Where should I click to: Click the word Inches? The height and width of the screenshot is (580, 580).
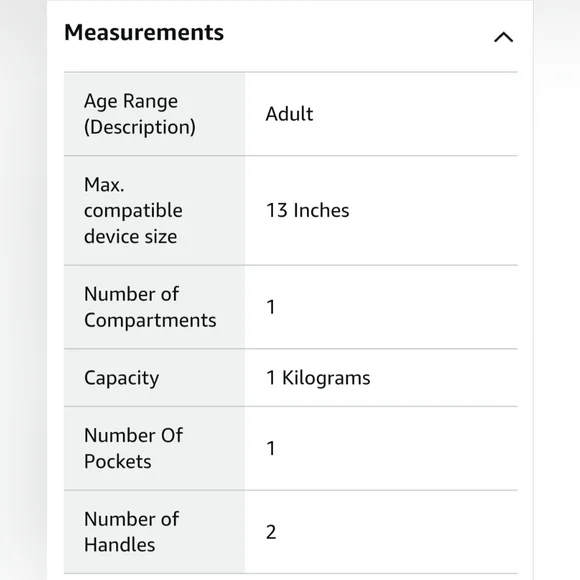[321, 210]
